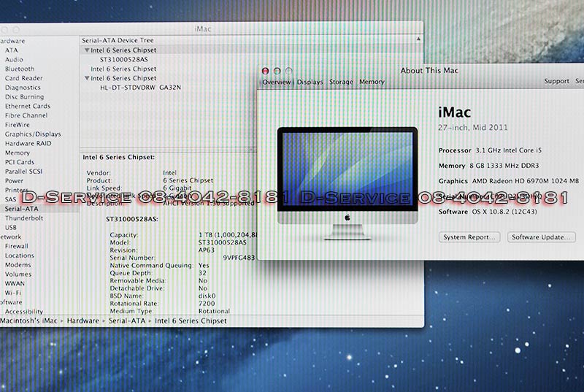Click Hardware in path bar

83,320
